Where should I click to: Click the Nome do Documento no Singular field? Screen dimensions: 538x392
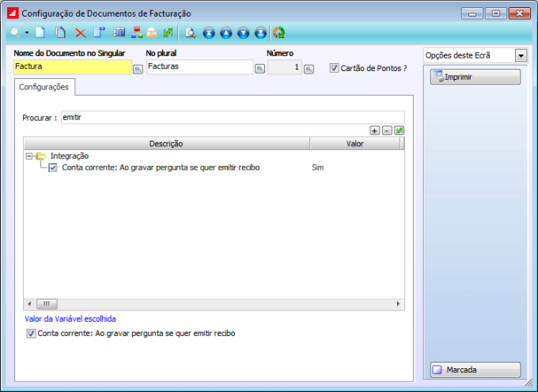pyautogui.click(x=73, y=67)
